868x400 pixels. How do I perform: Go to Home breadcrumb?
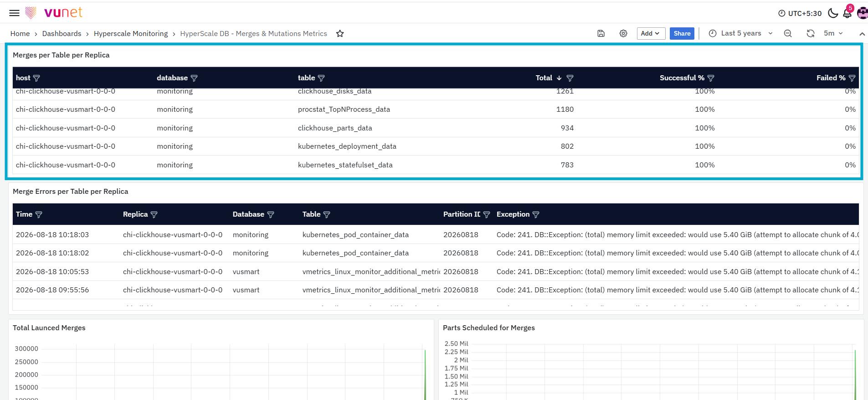[20, 34]
